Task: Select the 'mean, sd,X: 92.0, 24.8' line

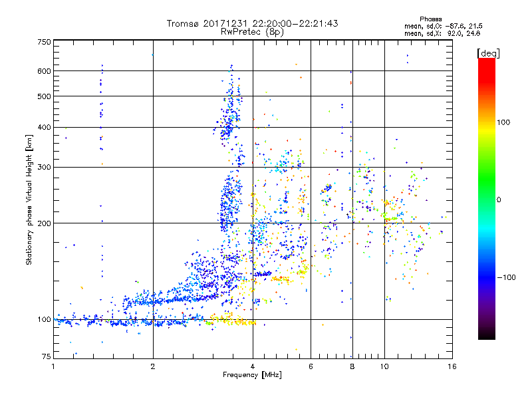Action: tap(442, 33)
